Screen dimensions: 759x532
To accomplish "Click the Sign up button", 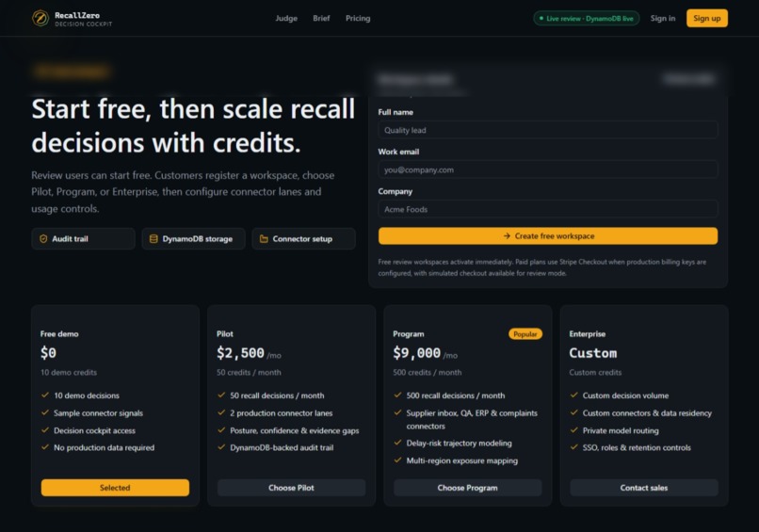I will pyautogui.click(x=706, y=19).
